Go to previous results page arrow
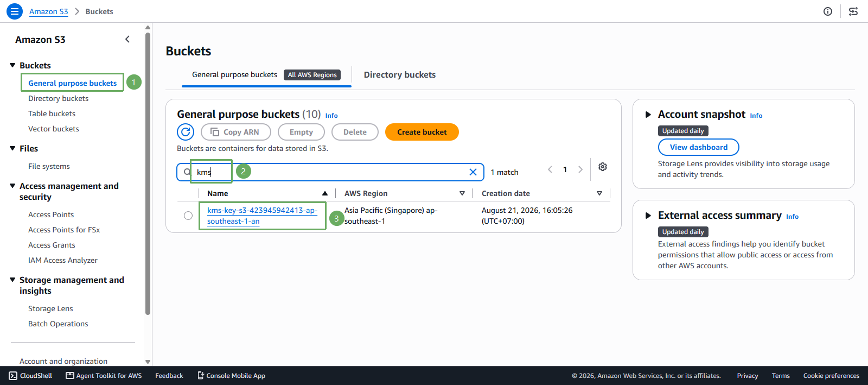 click(x=550, y=169)
